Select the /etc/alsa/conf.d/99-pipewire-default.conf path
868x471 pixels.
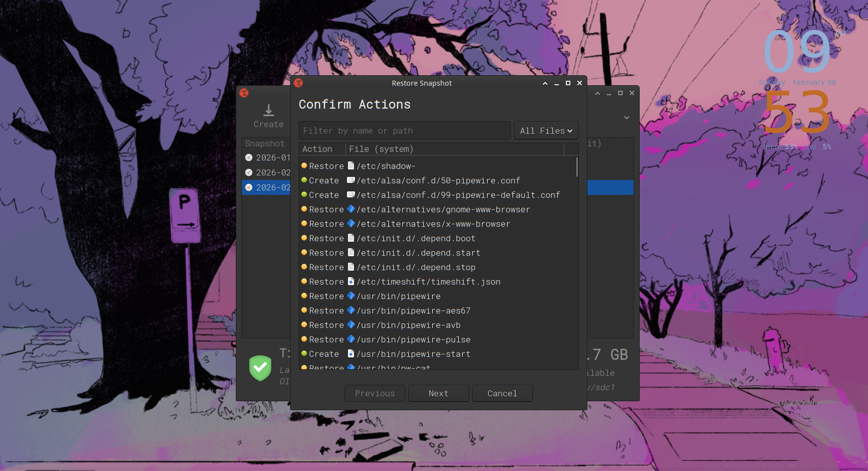(458, 195)
